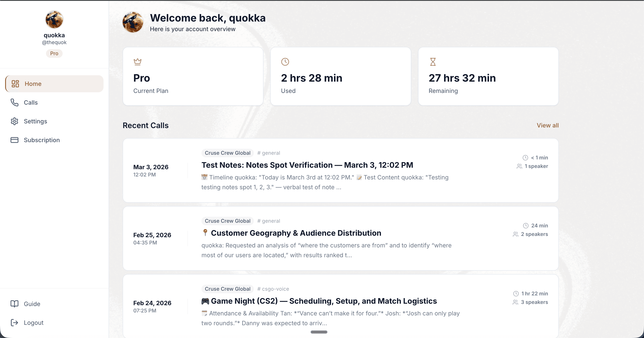Open the Guide book icon
Screen dimensions: 644x338
(15, 304)
